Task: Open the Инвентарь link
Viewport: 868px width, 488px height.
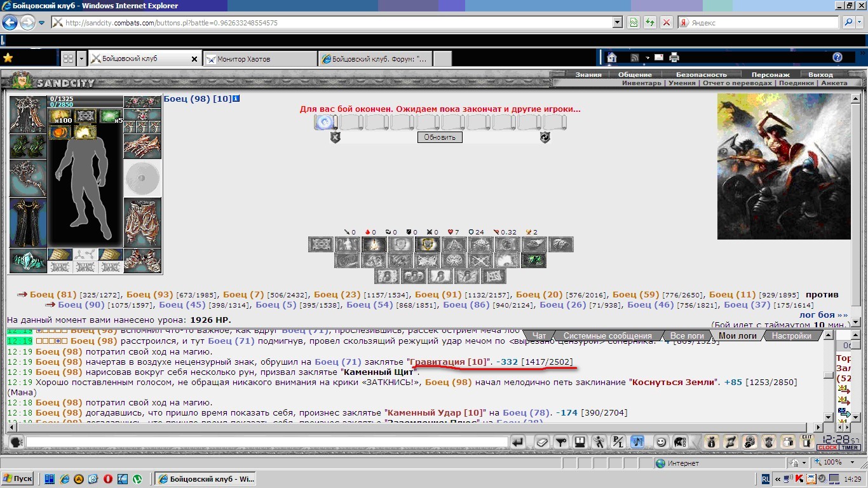Action: pyautogui.click(x=641, y=83)
